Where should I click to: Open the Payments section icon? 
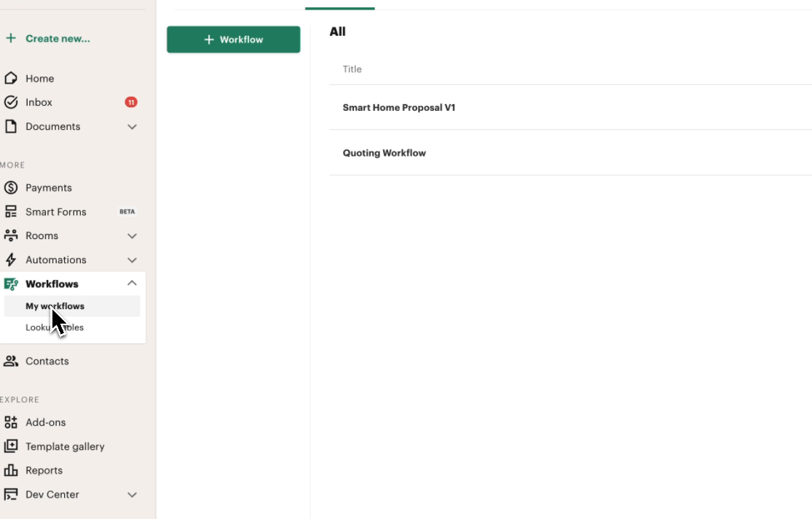point(10,187)
